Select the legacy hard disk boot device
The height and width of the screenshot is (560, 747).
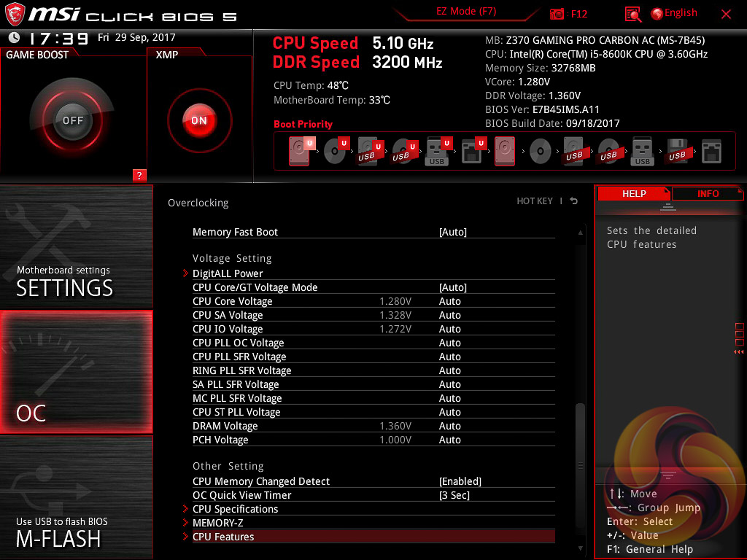point(505,151)
